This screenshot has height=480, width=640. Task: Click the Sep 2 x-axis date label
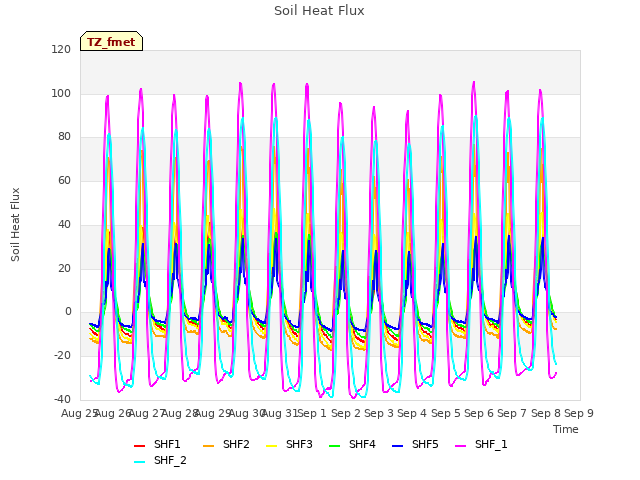pyautogui.click(x=346, y=413)
